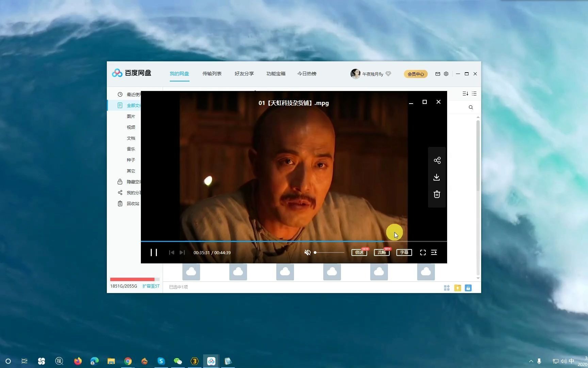This screenshot has height=368, width=588.
Task: Switch to 功能宝箱 tab
Action: [x=276, y=74]
